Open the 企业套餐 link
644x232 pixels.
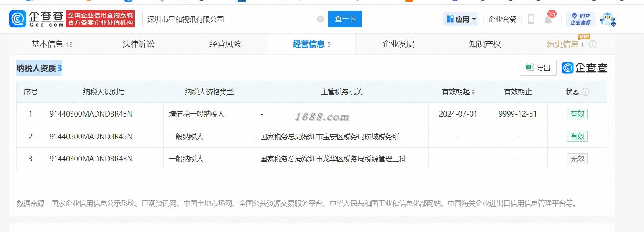click(502, 19)
